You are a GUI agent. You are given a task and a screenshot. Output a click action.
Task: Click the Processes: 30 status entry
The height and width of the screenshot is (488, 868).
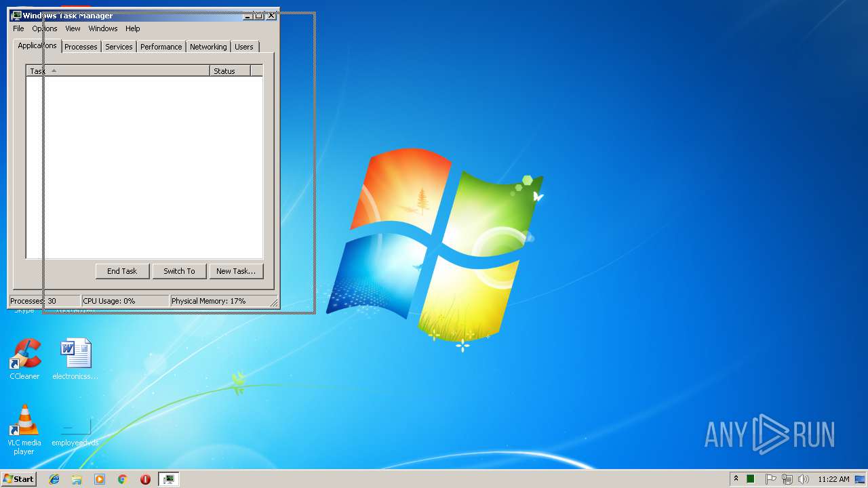click(44, 301)
